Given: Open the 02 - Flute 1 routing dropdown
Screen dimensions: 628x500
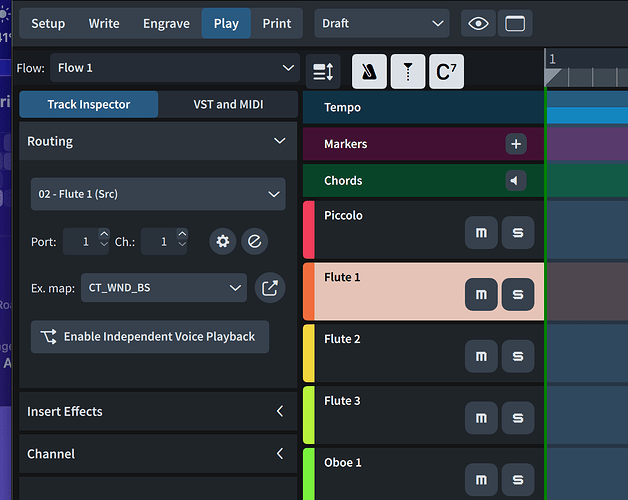Looking at the screenshot, I should tap(157, 194).
